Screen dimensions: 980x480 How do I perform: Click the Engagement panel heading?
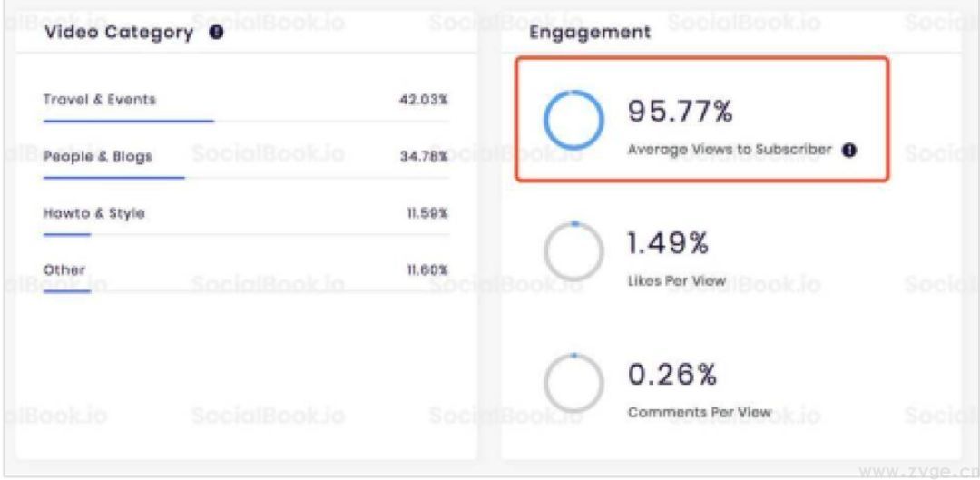click(590, 34)
